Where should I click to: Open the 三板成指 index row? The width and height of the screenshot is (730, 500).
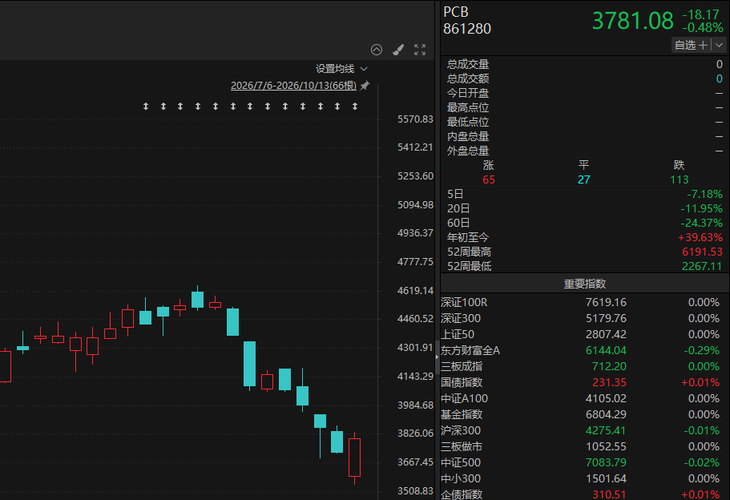[585, 366]
